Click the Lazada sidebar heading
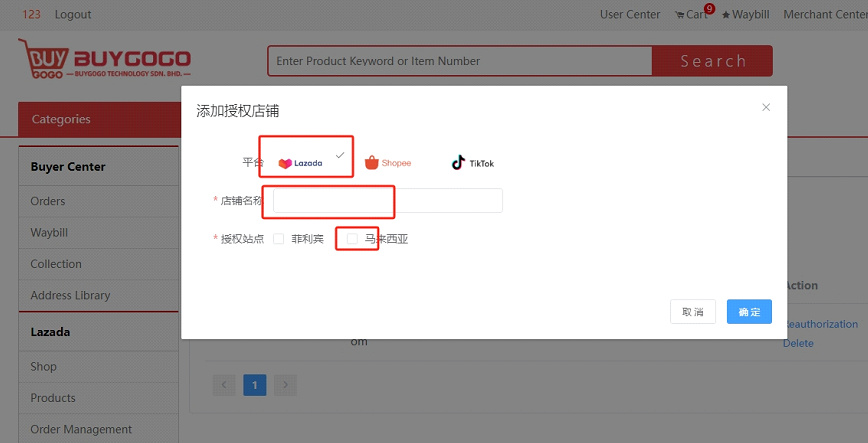Image resolution: width=868 pixels, height=443 pixels. click(50, 332)
